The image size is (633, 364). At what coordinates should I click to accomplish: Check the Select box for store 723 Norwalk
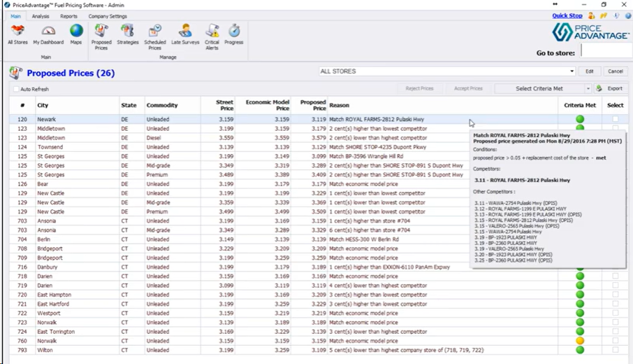615,322
